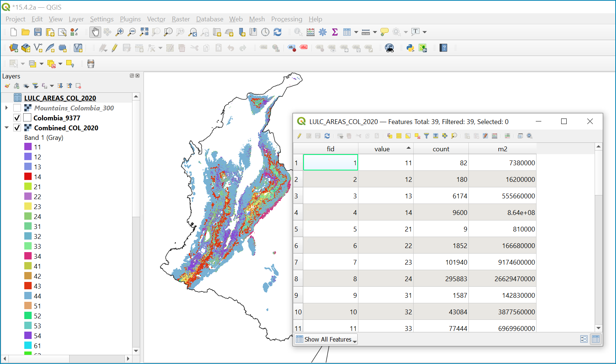The height and width of the screenshot is (364, 616).
Task: Open the measure tool dropdown arrow
Action: (375, 32)
